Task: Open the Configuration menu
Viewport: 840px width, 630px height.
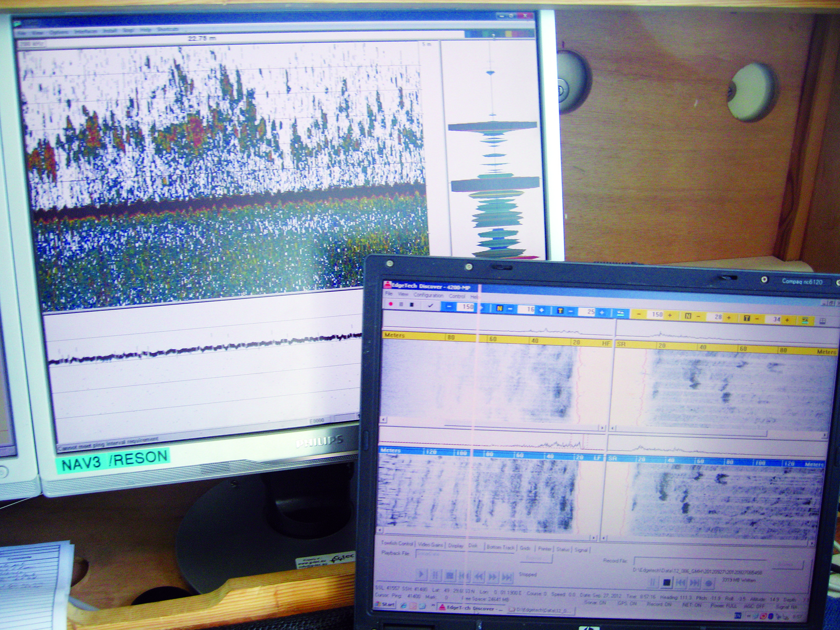Action: coord(428,295)
